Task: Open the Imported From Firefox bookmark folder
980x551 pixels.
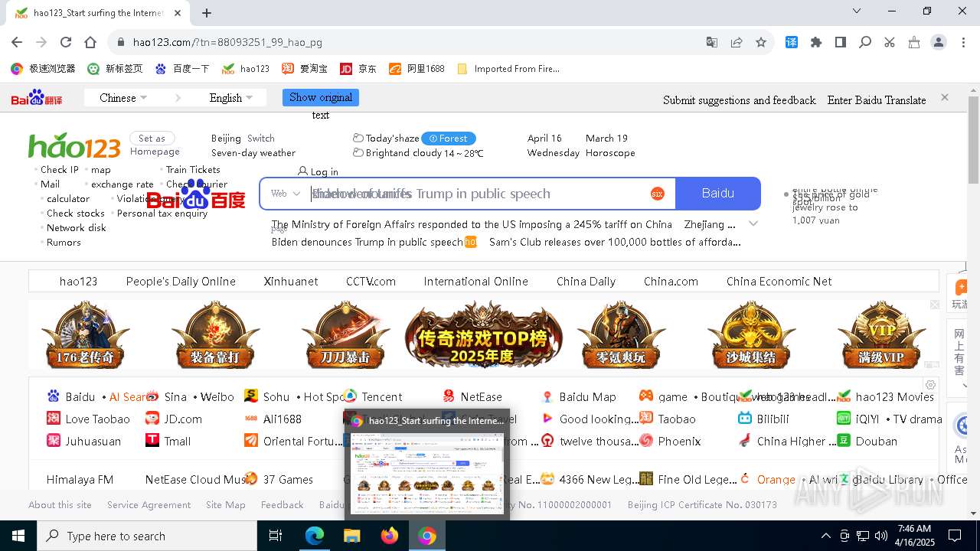Action: tap(508, 68)
